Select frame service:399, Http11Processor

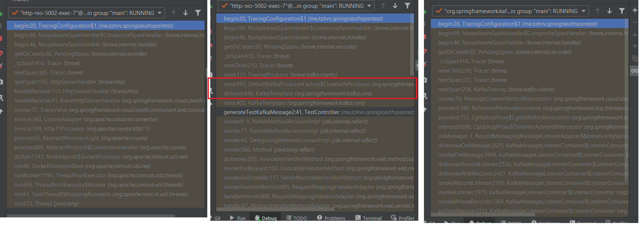pos(106,129)
